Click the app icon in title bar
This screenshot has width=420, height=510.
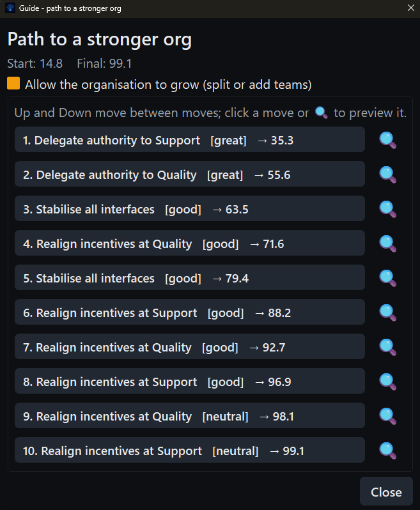tap(10, 8)
